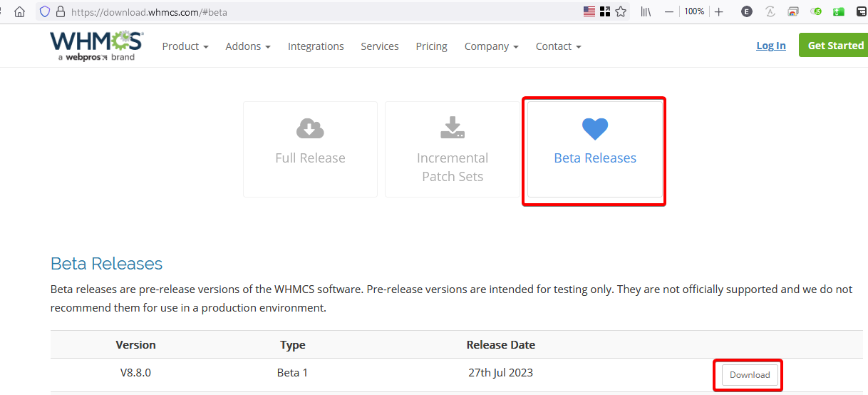This screenshot has width=868, height=395.
Task: Select the '27th Jul 2023' date cell
Action: click(x=501, y=373)
